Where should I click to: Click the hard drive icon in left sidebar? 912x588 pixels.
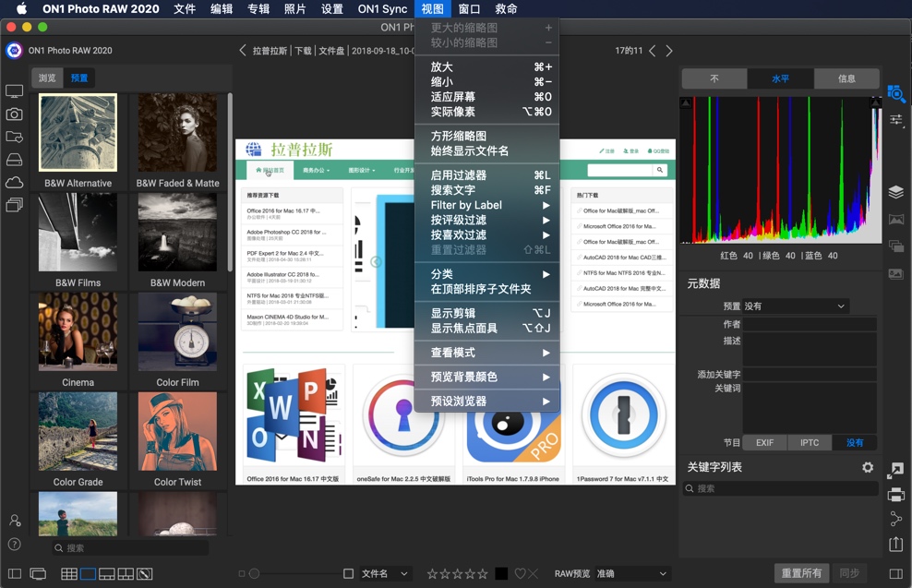[x=14, y=160]
